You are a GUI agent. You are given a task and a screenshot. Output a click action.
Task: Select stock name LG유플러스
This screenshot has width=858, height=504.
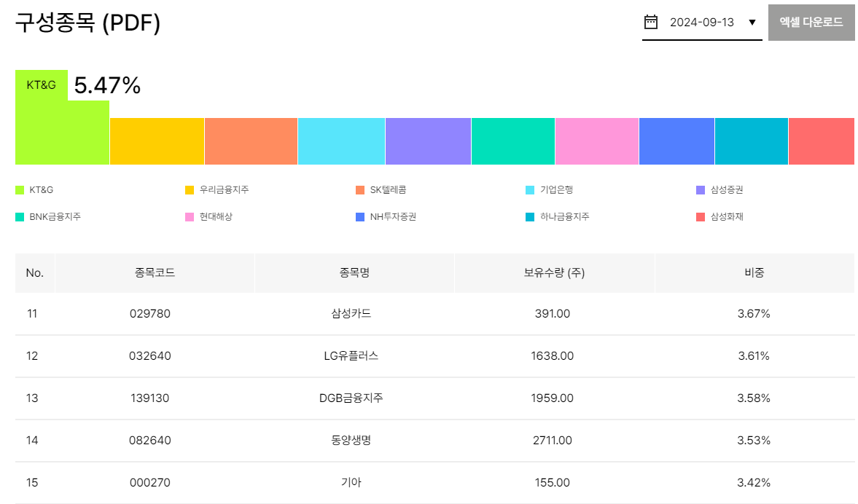coord(351,356)
